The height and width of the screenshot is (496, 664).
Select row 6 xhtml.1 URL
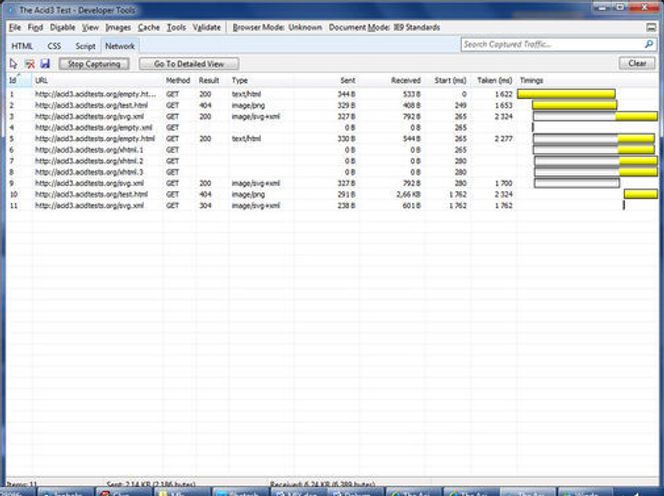[x=89, y=150]
